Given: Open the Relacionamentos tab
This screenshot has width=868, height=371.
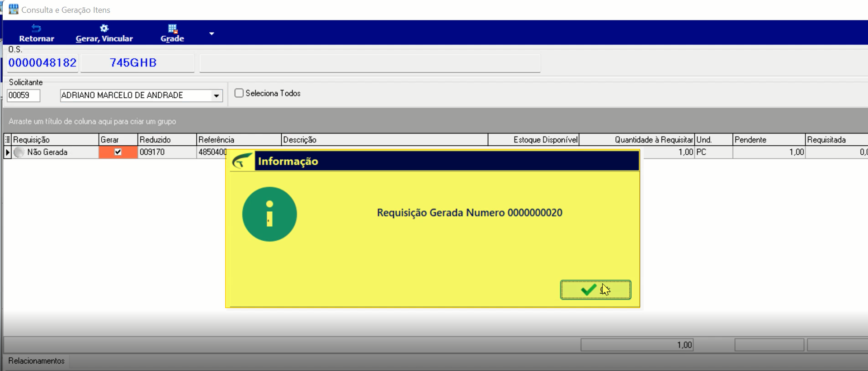Looking at the screenshot, I should 36,361.
